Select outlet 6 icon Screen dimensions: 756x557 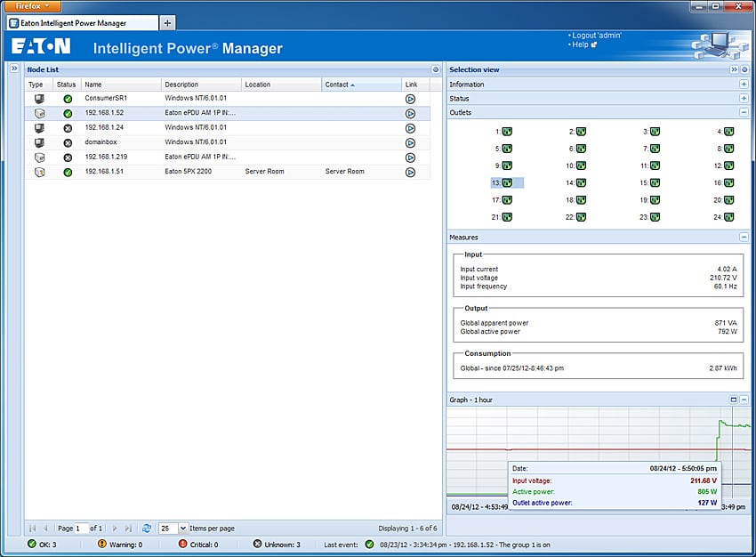[x=581, y=149]
